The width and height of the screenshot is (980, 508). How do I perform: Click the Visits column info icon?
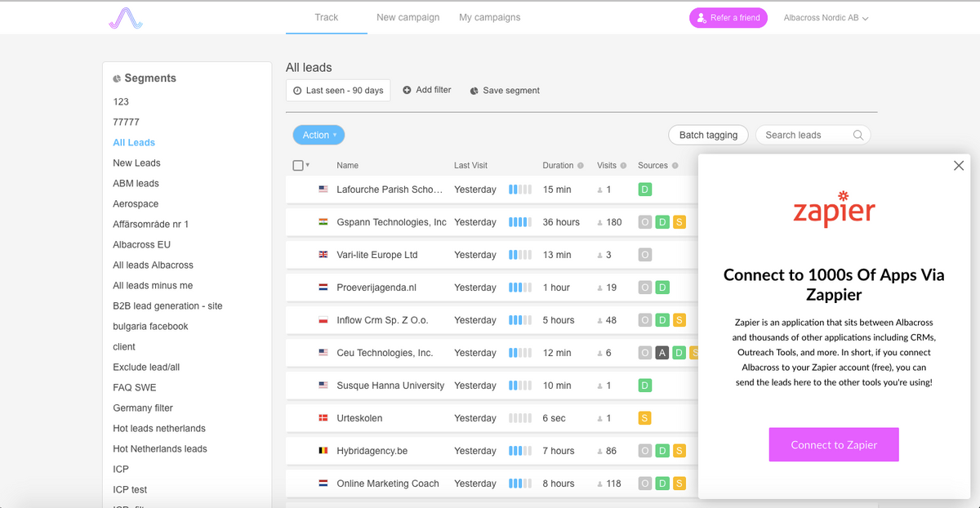623,166
